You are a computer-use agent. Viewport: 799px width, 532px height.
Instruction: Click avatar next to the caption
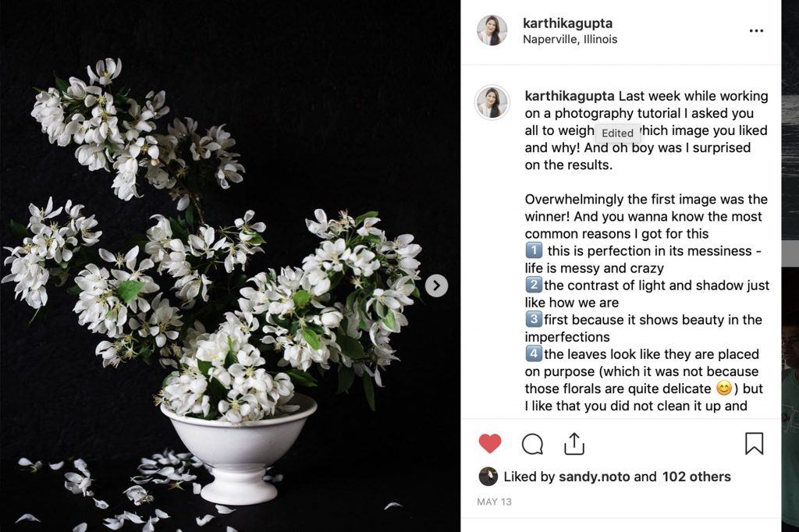pyautogui.click(x=492, y=102)
